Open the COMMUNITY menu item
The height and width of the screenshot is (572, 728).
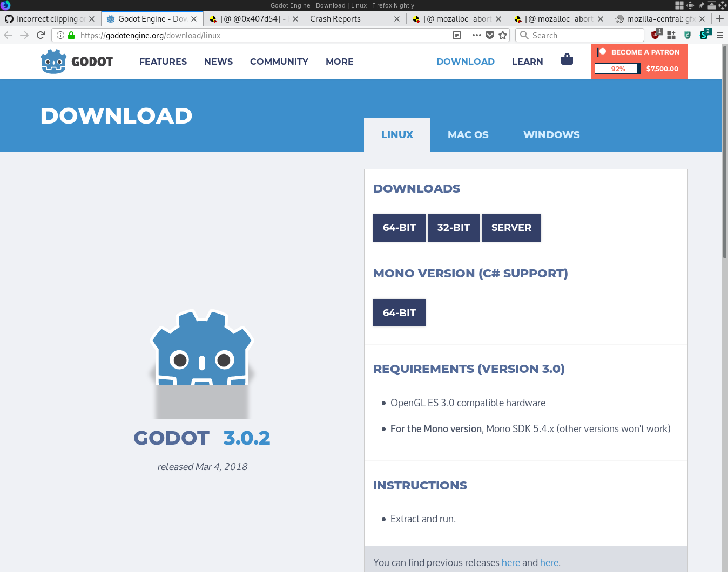pyautogui.click(x=279, y=62)
